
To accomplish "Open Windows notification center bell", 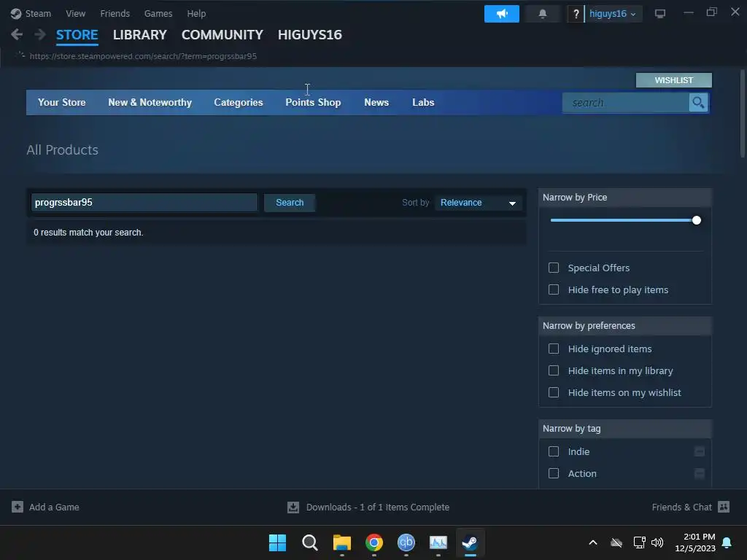I will point(727,542).
